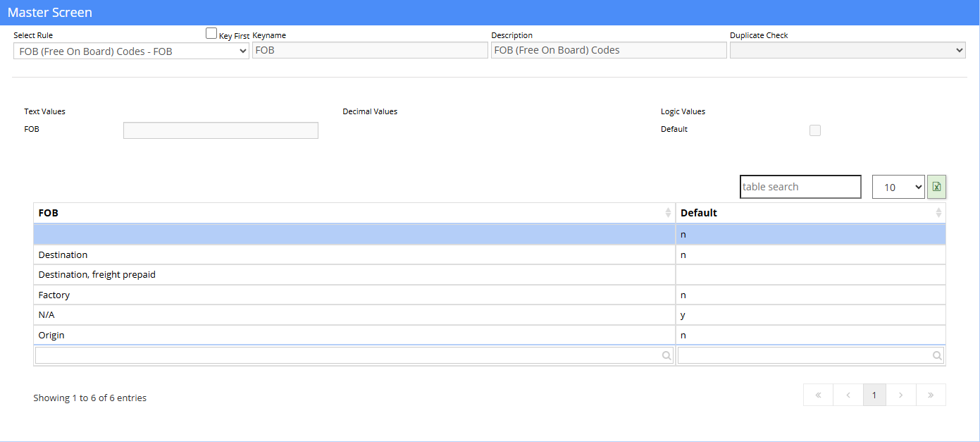Sort the table by FOB column
Viewport: 980px width, 442px height.
354,213
